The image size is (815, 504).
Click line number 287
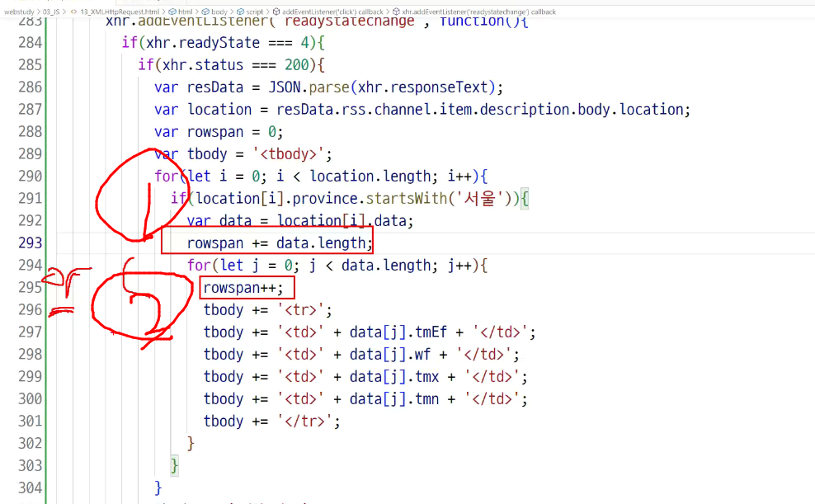31,110
